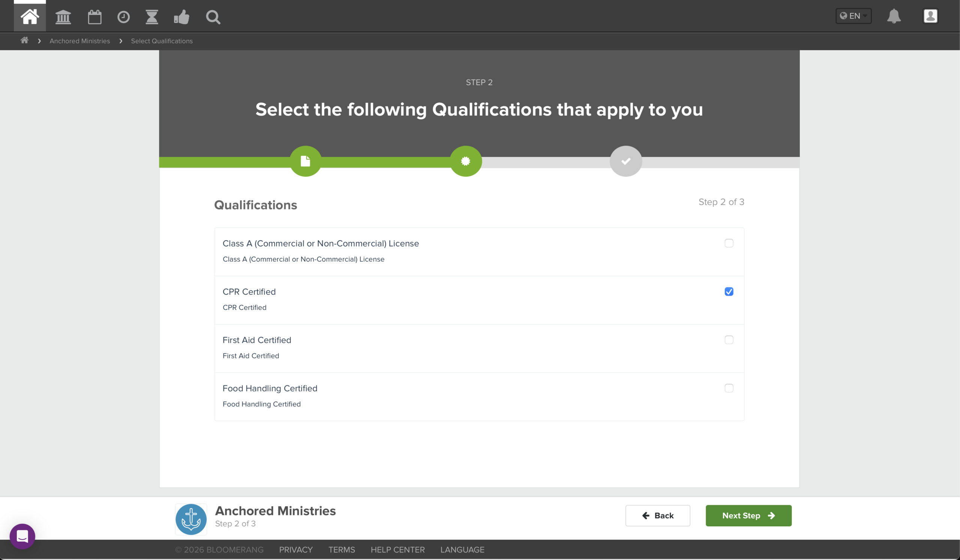Open the chat support bubble
Image resolution: width=960 pixels, height=560 pixels.
pyautogui.click(x=22, y=536)
